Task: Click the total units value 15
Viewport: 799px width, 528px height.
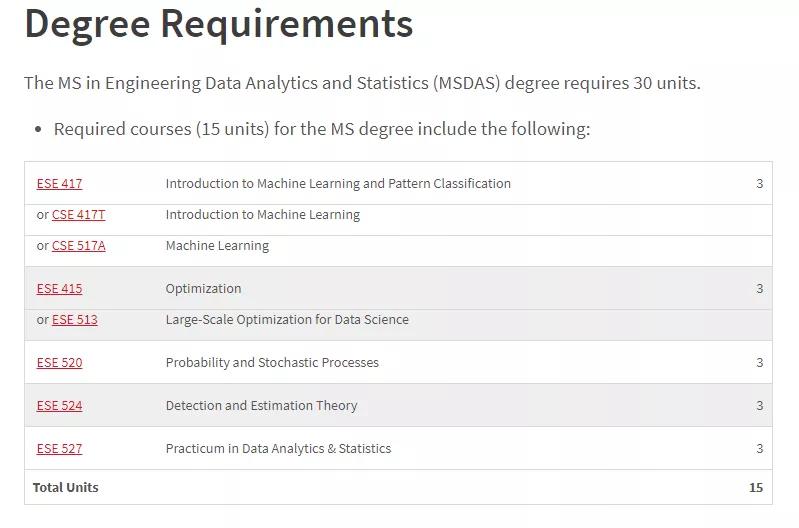Action: [755, 488]
